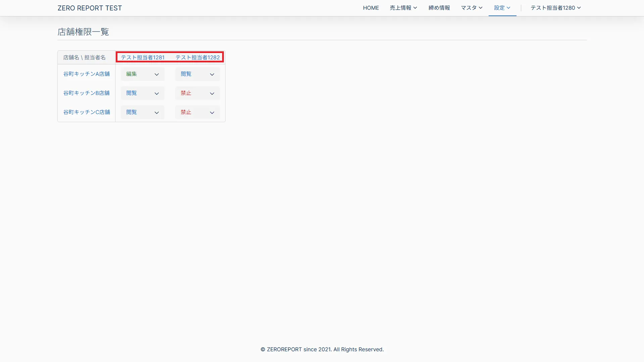Open the 売上情報 dropdown menu
The height and width of the screenshot is (362, 644).
(403, 8)
